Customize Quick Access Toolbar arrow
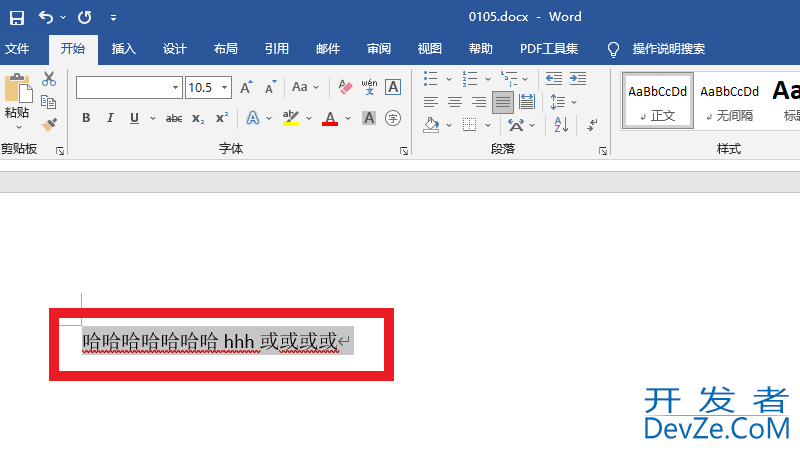 (113, 18)
